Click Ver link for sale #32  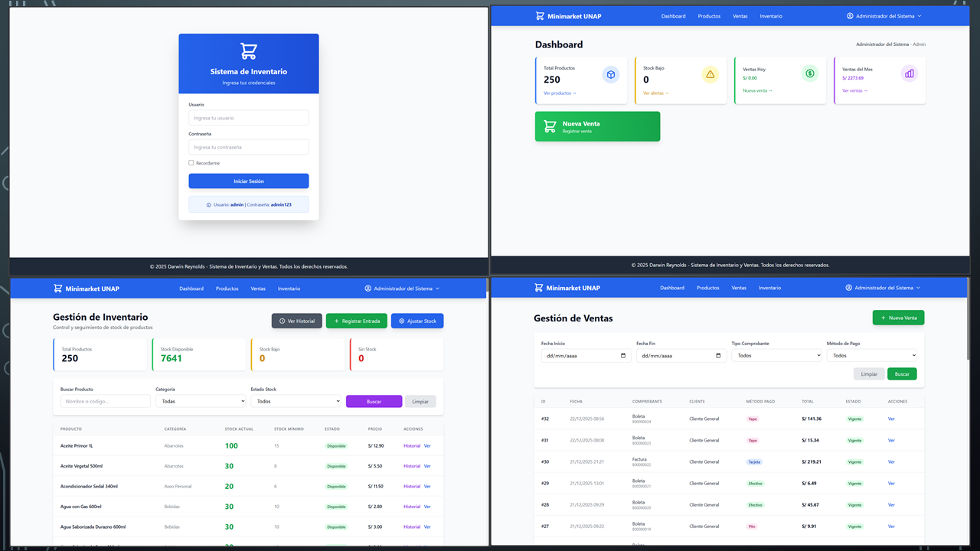[x=891, y=419]
